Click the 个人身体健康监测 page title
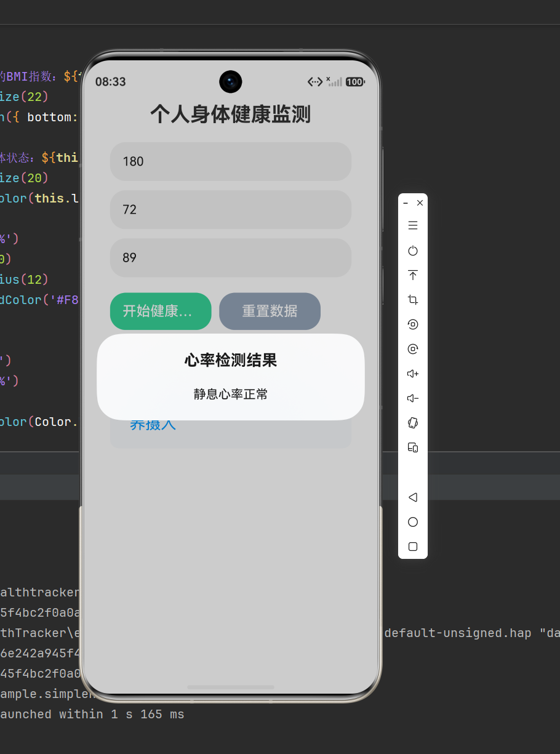 click(231, 114)
